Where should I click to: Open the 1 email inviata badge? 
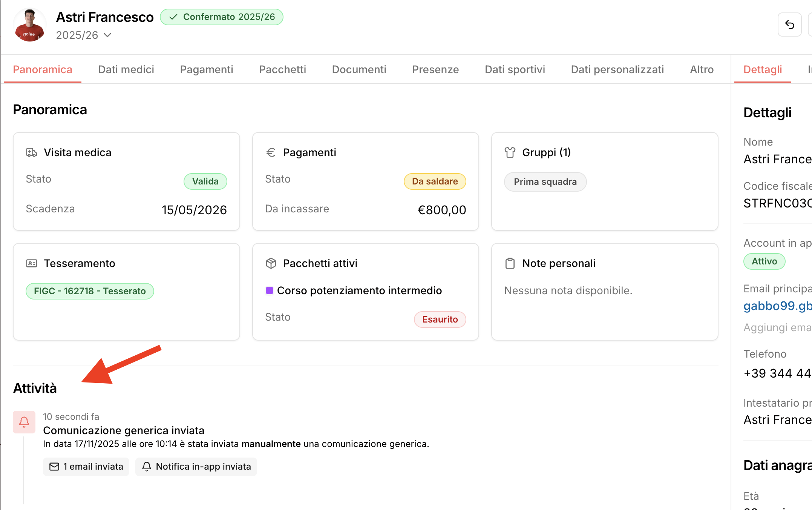pyautogui.click(x=86, y=467)
